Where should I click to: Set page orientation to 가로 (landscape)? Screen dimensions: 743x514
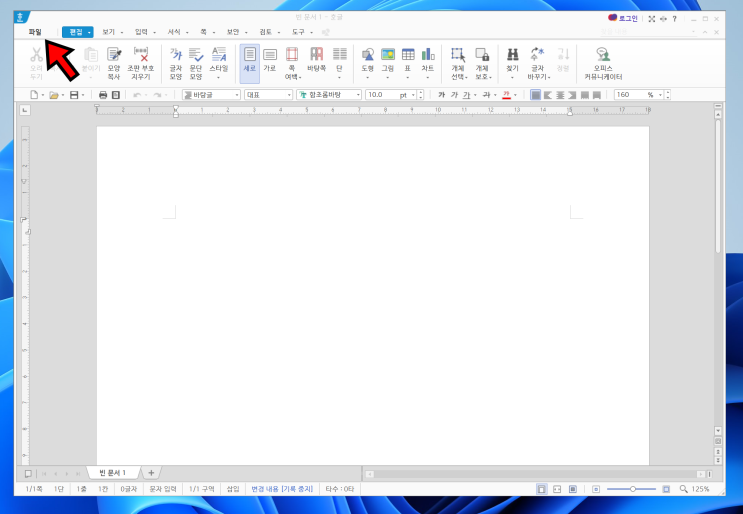click(x=270, y=60)
